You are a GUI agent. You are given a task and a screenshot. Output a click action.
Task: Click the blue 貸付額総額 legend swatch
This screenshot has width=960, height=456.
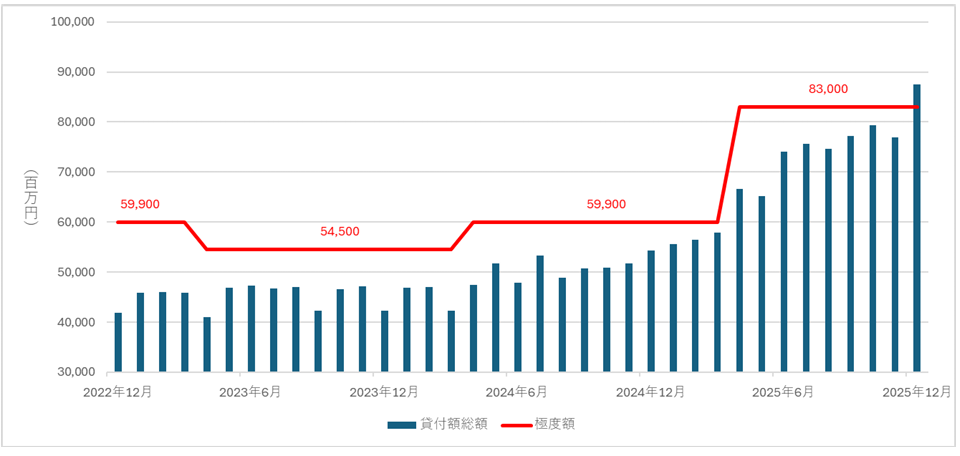click(401, 424)
